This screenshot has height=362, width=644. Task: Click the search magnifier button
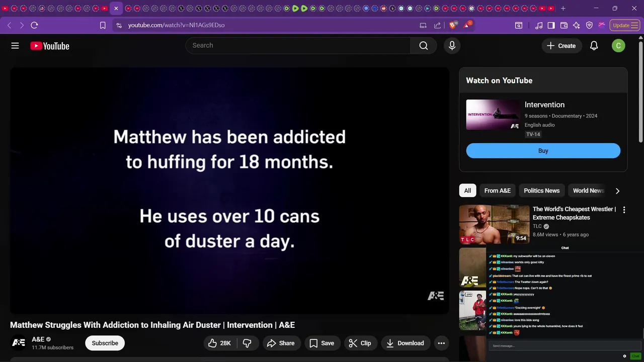(x=424, y=46)
